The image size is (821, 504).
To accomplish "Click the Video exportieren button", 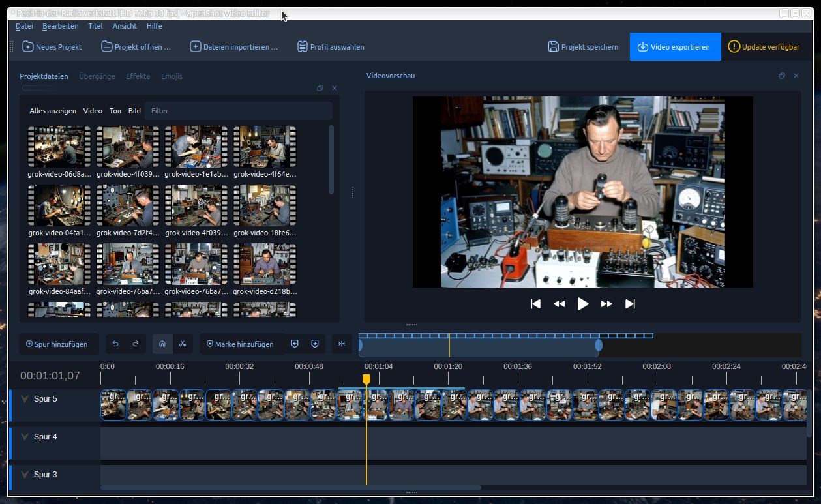I will point(675,47).
